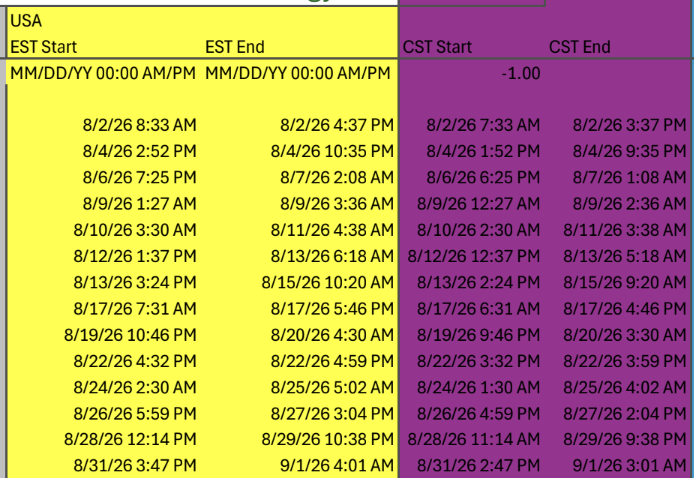The width and height of the screenshot is (694, 482).
Task: Select the EST Start date format hint cell
Action: coord(103,73)
